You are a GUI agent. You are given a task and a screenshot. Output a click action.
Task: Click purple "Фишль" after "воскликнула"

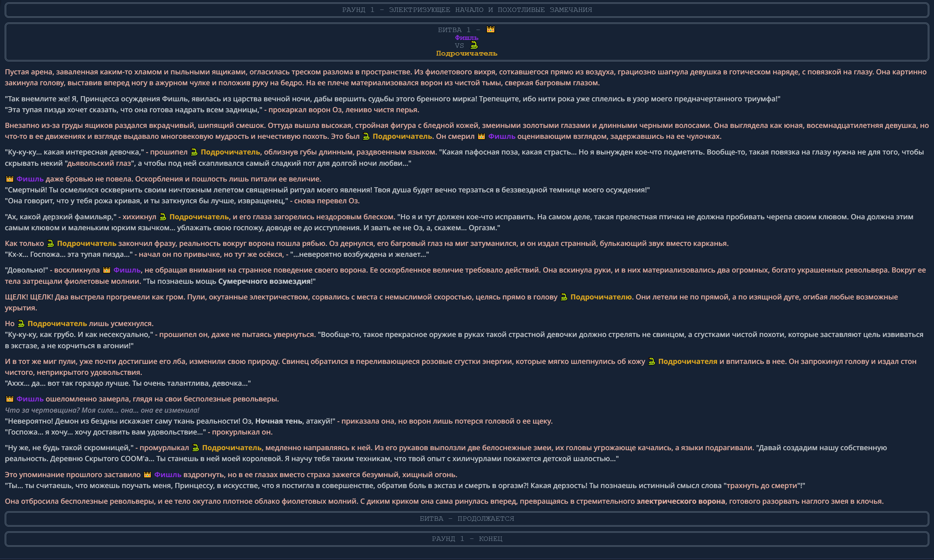click(x=127, y=270)
